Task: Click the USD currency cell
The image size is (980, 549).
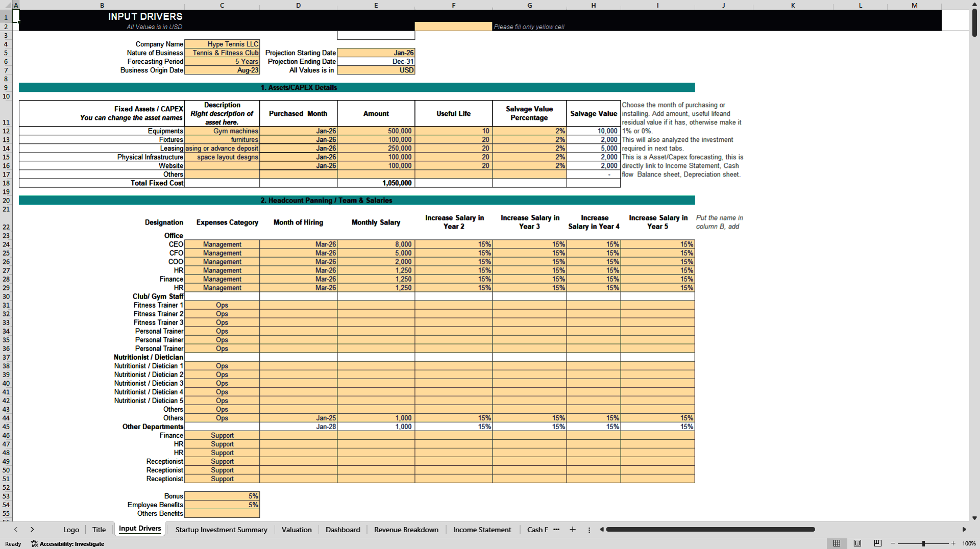Action: [x=376, y=70]
